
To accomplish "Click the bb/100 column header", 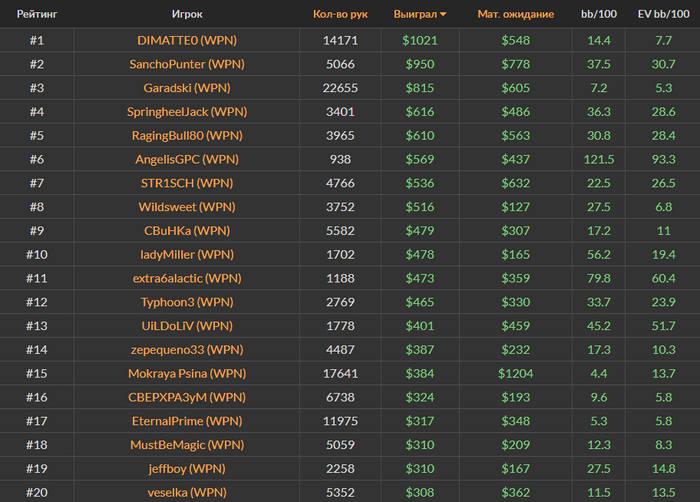I will 599,15.
